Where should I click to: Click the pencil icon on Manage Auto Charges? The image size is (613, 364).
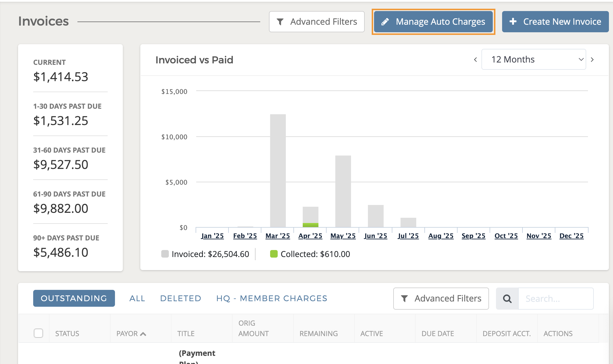point(386,21)
